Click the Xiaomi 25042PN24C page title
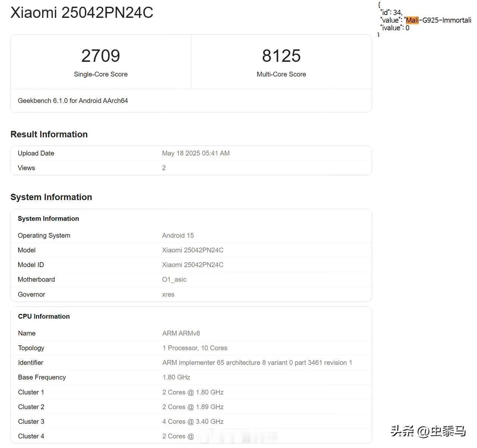 point(82,13)
